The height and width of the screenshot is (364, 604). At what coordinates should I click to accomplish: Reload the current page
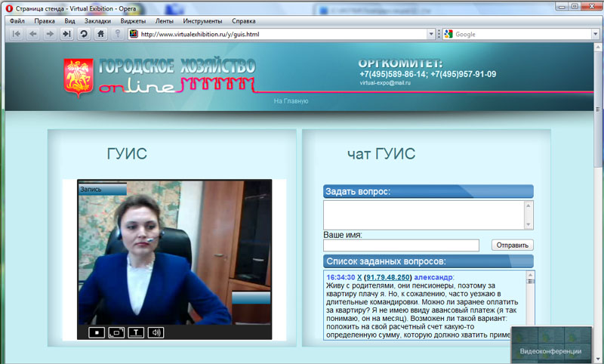point(84,34)
